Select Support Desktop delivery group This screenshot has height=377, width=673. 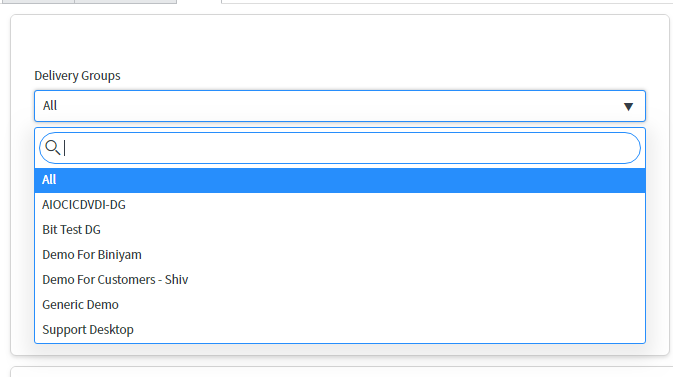(x=340, y=329)
